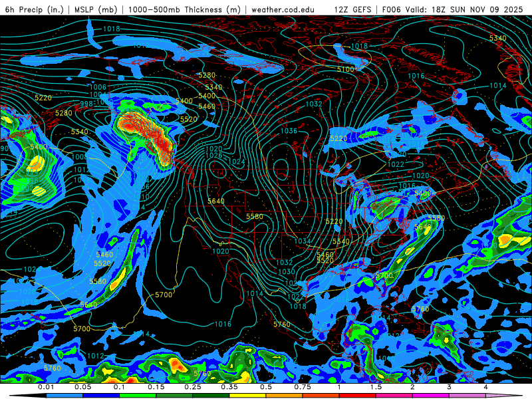Click the 1026 pressure contour label
Image resolution: width=532 pixels, height=399 pixels.
(214, 156)
